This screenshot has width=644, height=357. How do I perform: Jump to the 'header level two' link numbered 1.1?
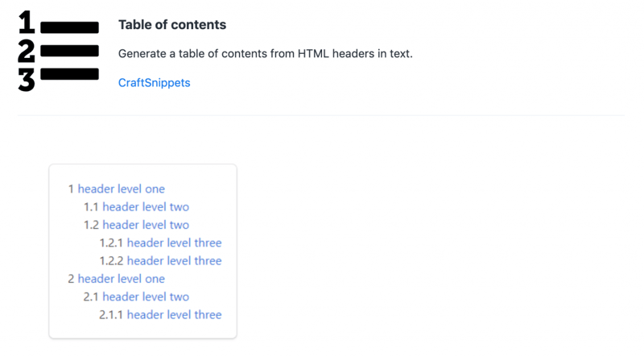pos(145,206)
